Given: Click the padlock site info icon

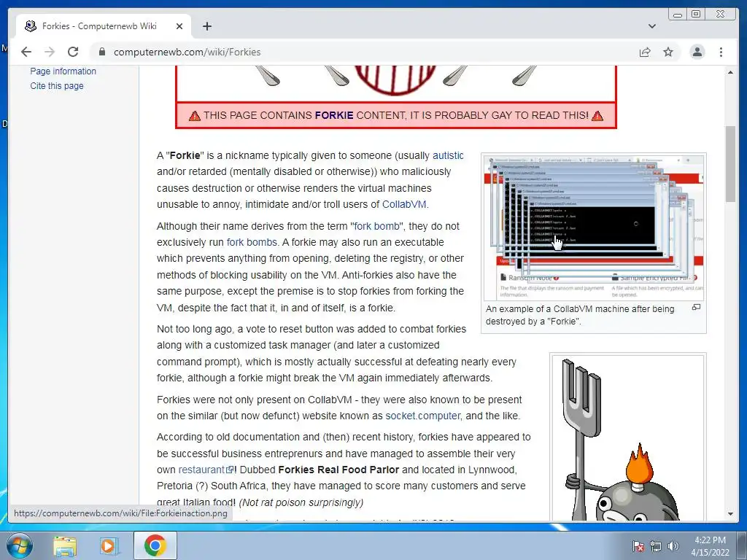Looking at the screenshot, I should (x=101, y=52).
